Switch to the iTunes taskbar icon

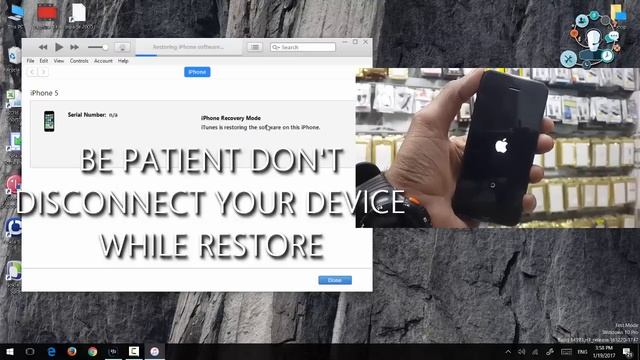tap(155, 351)
